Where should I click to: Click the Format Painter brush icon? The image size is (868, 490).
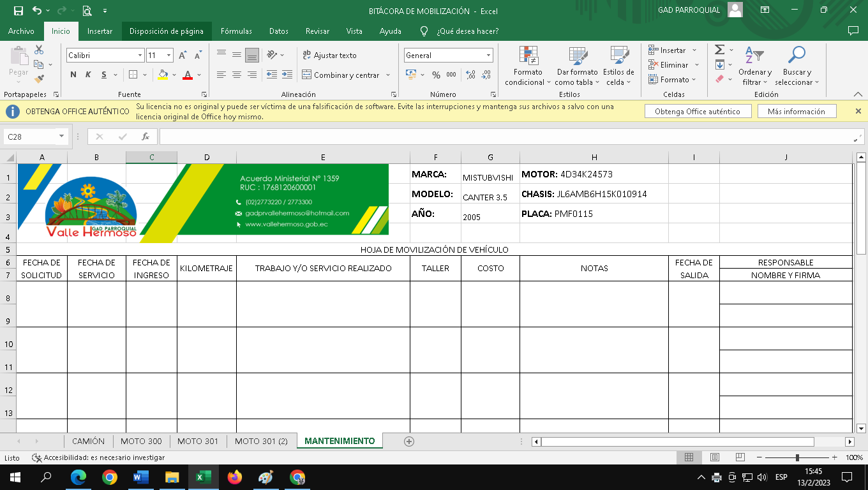(40, 79)
